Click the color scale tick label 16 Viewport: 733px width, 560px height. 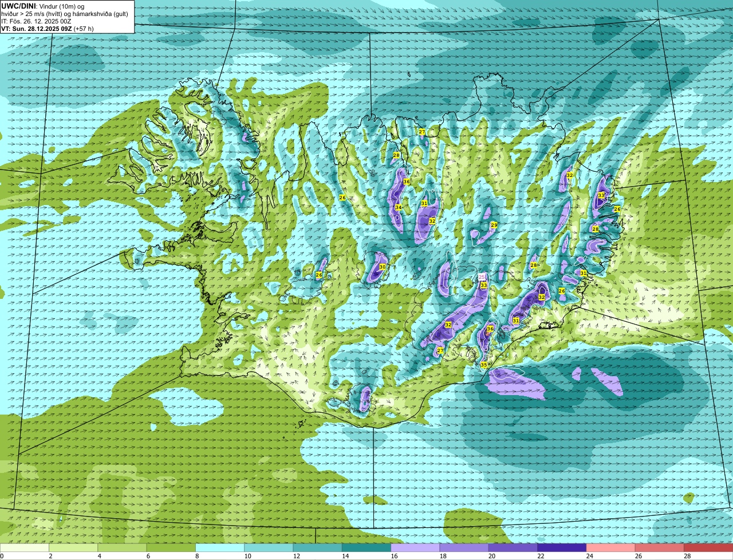tap(394, 556)
